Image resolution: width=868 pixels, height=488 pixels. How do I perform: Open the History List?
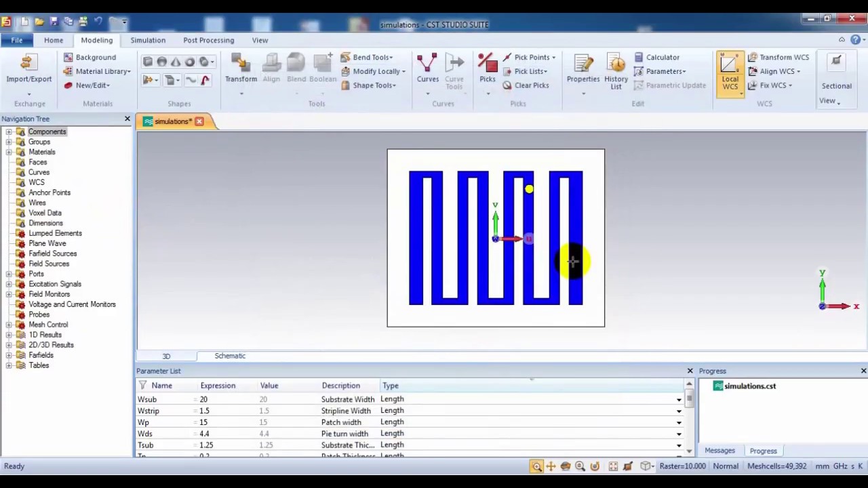pos(616,72)
